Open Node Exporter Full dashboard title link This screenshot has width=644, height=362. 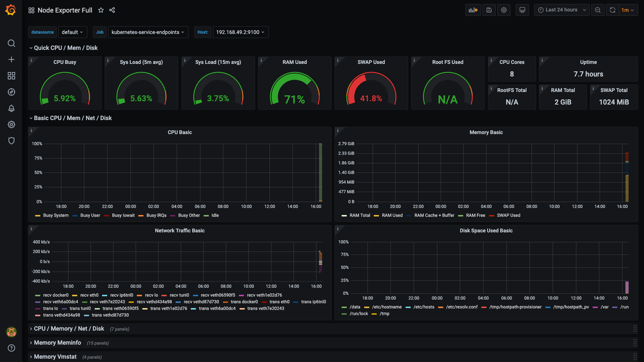65,10
